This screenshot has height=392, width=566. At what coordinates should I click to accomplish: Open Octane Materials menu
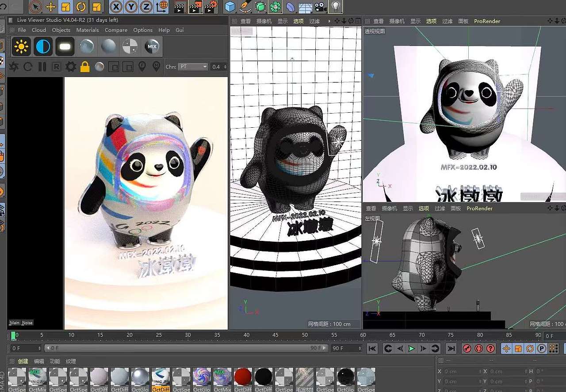(x=88, y=30)
